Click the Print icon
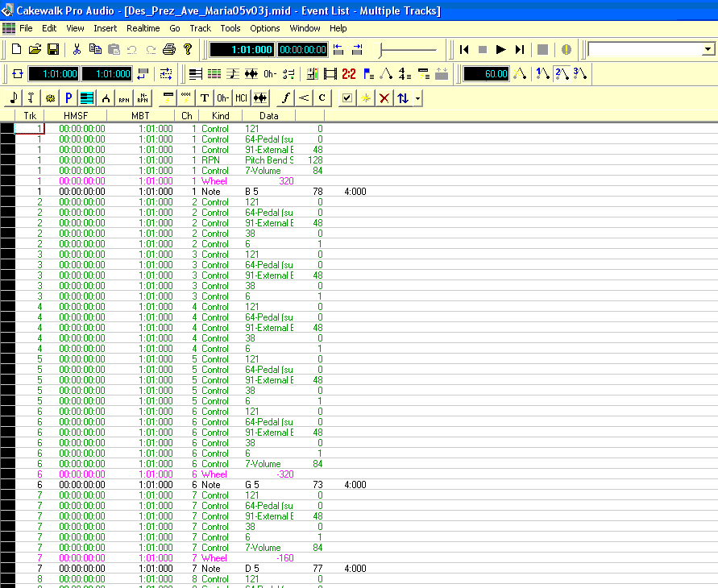 pyautogui.click(x=169, y=49)
